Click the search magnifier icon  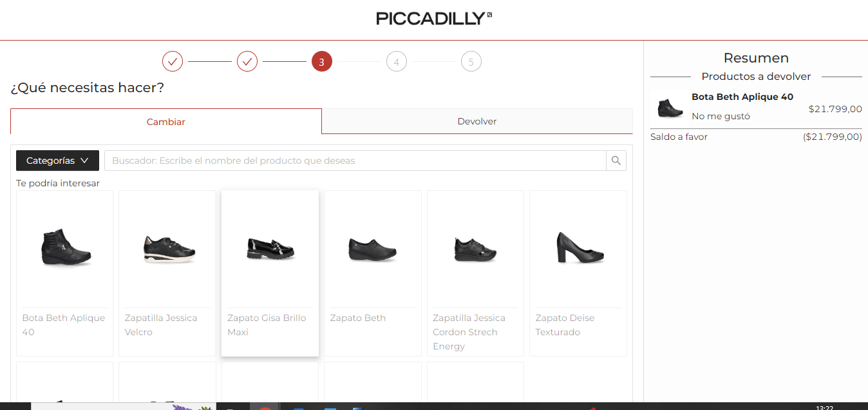616,161
